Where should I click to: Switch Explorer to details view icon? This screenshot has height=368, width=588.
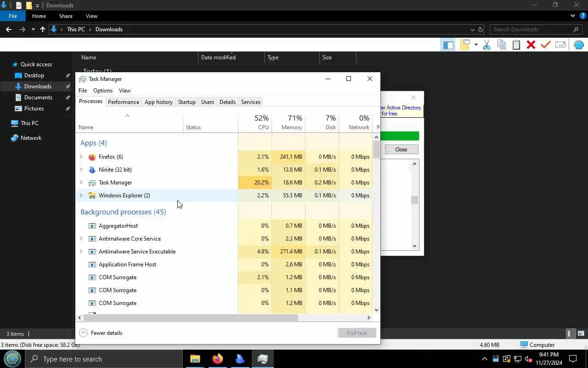pos(570,333)
